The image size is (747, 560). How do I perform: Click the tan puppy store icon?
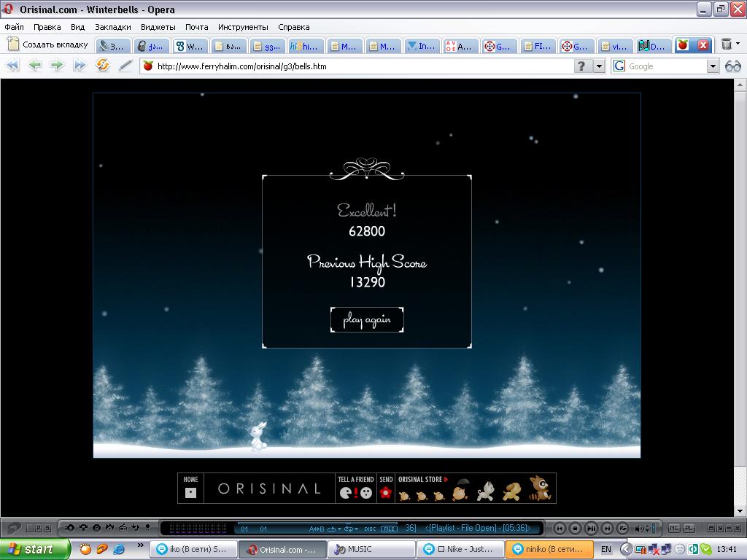pyautogui.click(x=512, y=492)
